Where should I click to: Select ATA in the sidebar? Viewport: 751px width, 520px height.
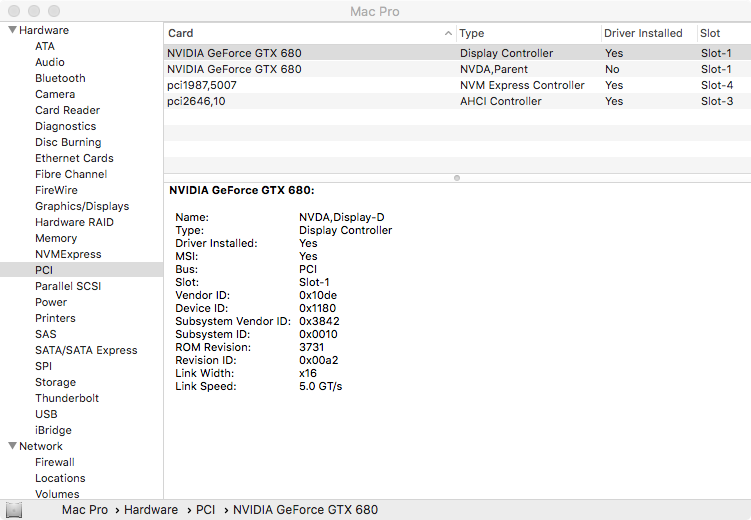(x=45, y=46)
